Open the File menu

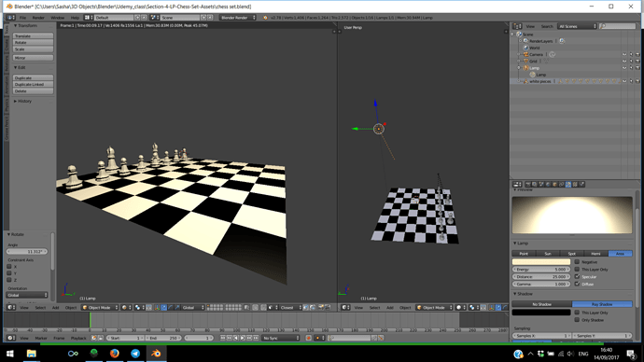(22, 18)
